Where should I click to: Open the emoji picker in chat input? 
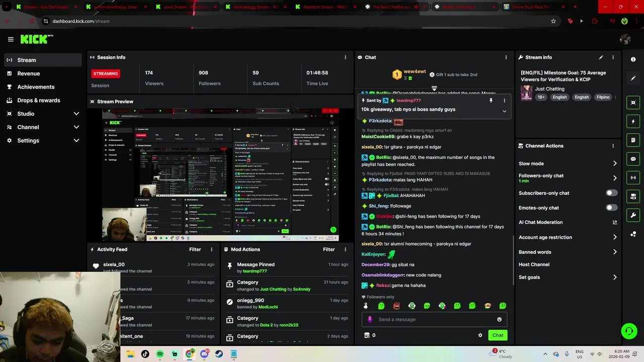click(x=499, y=319)
